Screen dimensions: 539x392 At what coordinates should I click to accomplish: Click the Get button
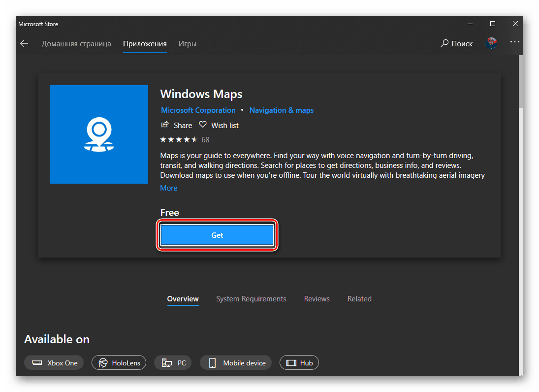point(217,235)
